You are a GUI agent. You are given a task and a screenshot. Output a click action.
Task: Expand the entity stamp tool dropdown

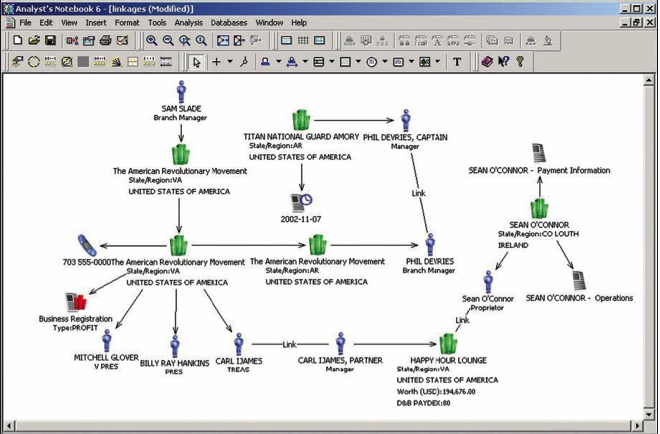tap(278, 62)
